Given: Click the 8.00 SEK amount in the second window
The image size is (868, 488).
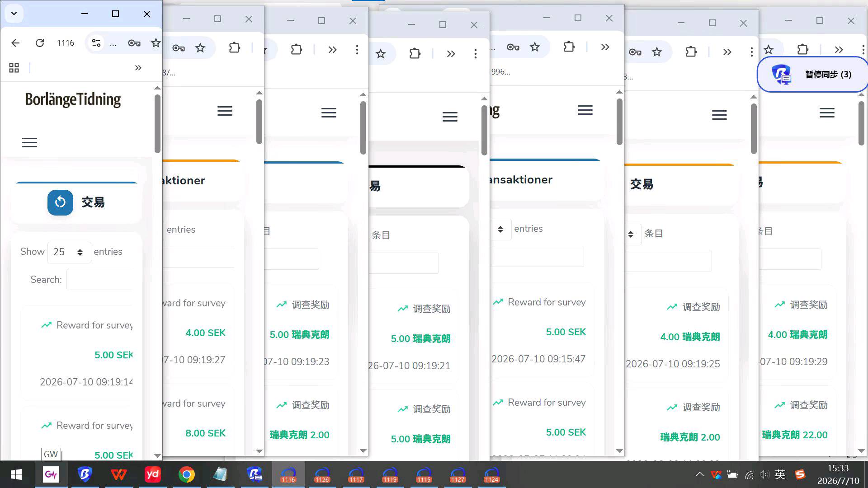Looking at the screenshot, I should 205,433.
